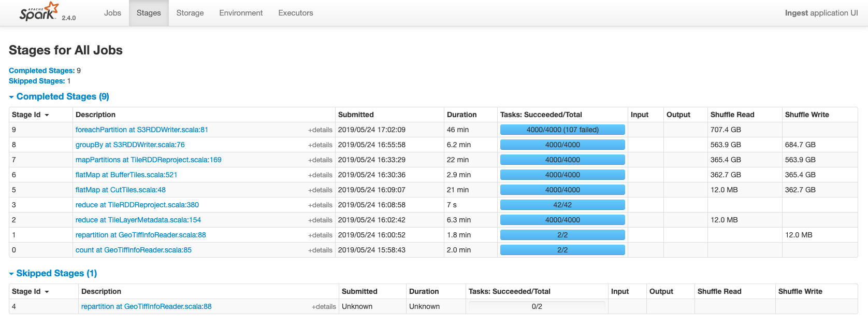Select the 22 min duration cell
The image size is (868, 325).
point(458,160)
